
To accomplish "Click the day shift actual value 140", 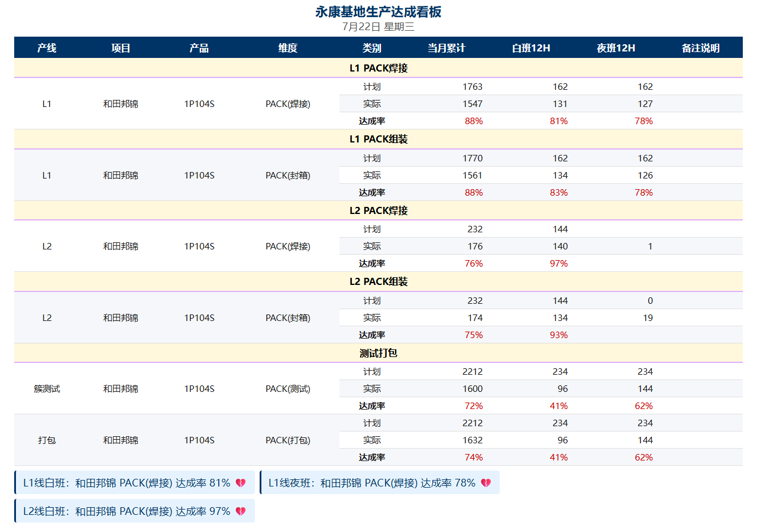I will (x=560, y=246).
